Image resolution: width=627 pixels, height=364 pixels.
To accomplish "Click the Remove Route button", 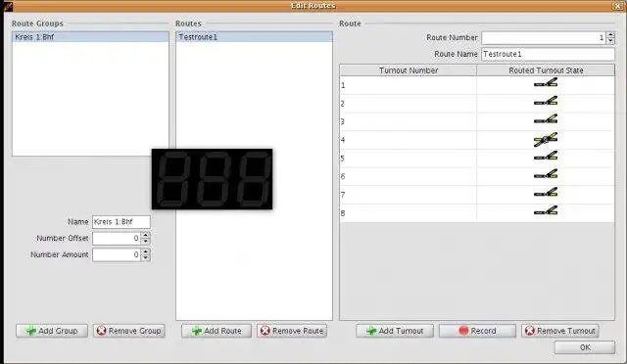I will click(x=292, y=331).
